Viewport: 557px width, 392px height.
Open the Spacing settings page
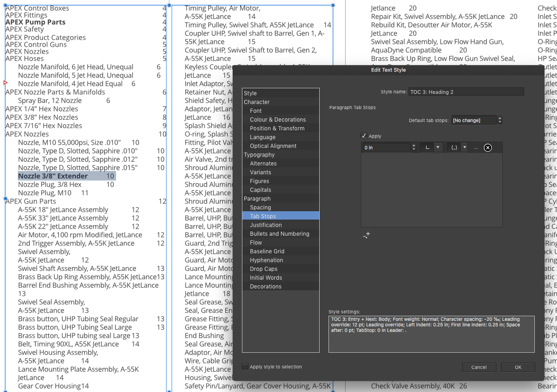[281, 208]
